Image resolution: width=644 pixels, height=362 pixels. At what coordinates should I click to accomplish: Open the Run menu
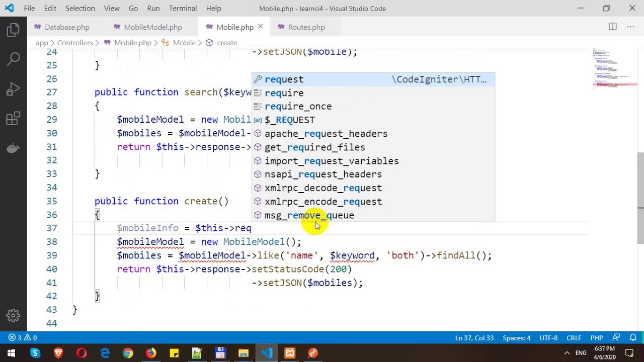(x=153, y=8)
